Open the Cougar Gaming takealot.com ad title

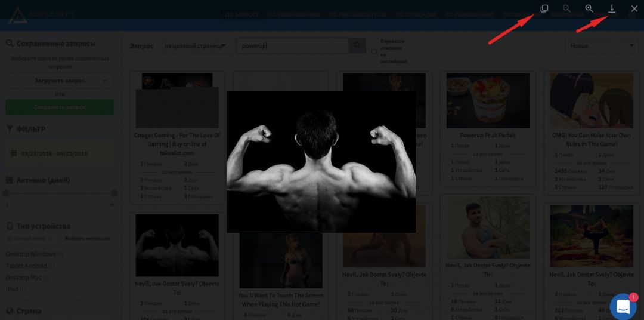click(177, 144)
